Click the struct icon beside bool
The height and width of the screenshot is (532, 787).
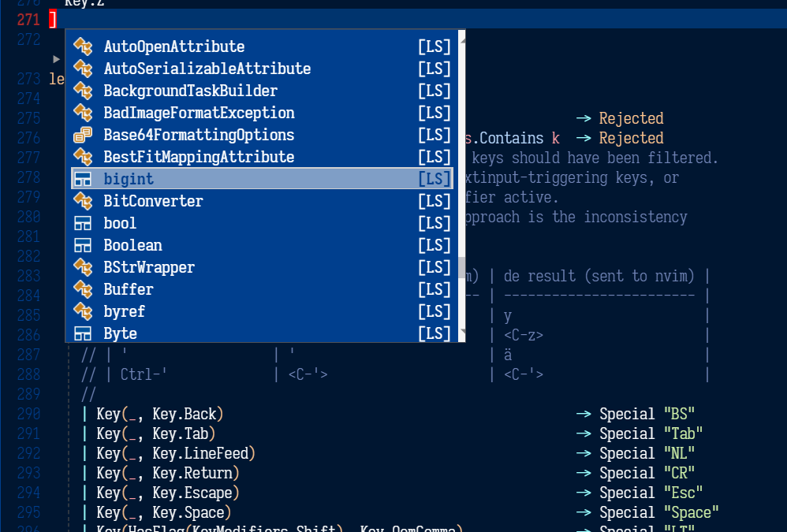coord(83,223)
